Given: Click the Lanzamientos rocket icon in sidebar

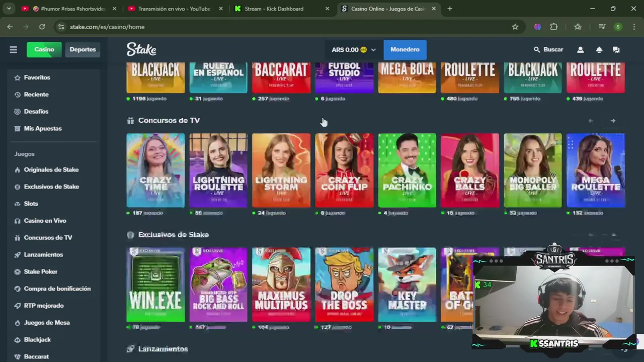Looking at the screenshot, I should [18, 255].
